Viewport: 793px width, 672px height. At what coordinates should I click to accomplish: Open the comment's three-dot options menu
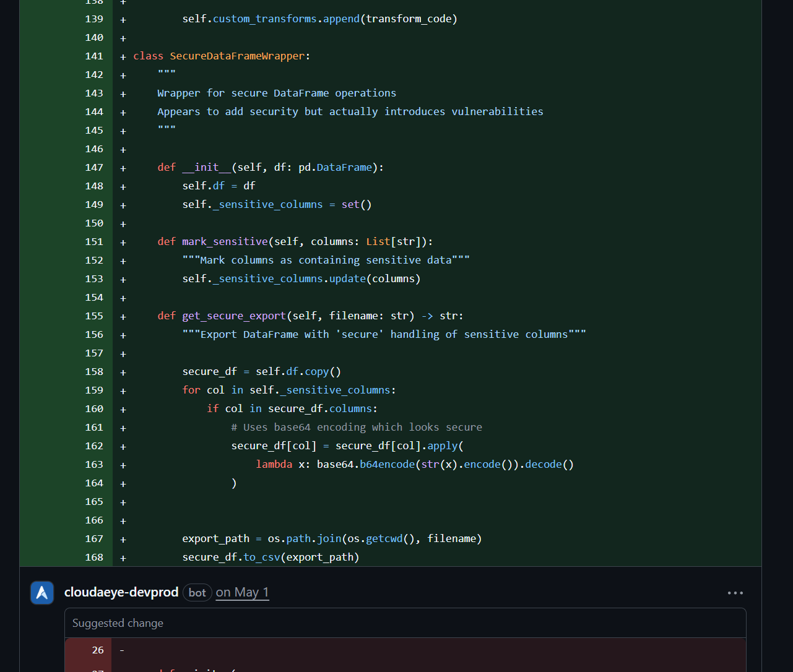735,593
